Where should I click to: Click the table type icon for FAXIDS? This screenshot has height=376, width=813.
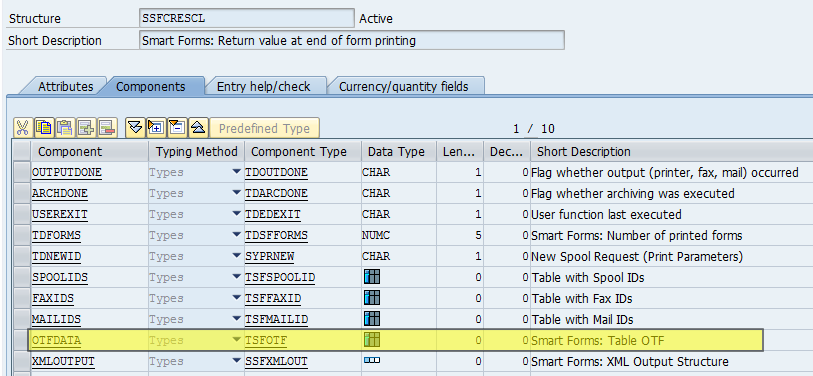pyautogui.click(x=372, y=298)
